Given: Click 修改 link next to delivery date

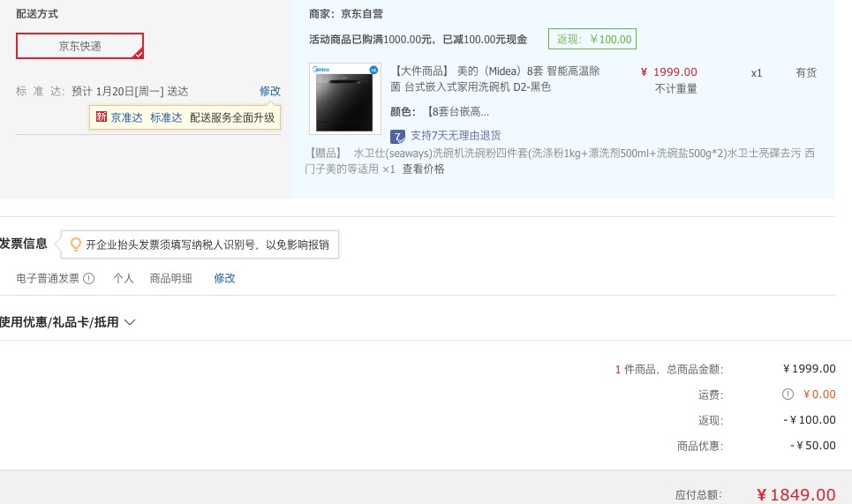Looking at the screenshot, I should point(269,91).
